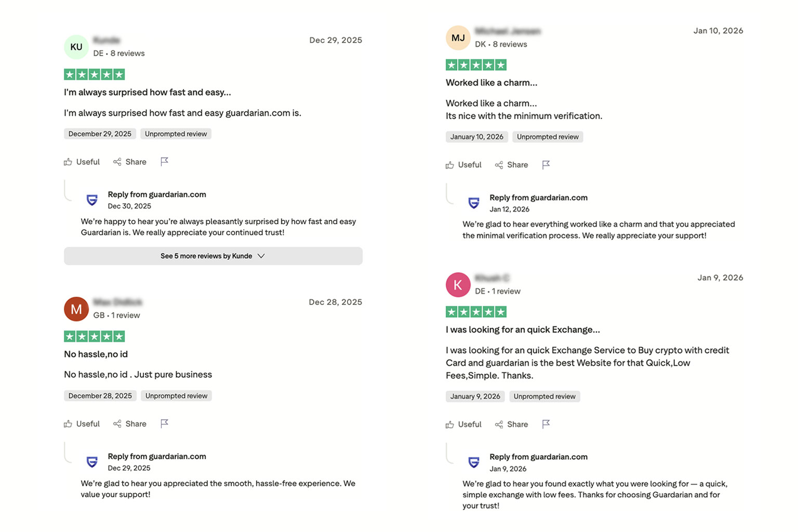This screenshot has width=798, height=532.
Task: Click the Guardarian shield logo in the Jan 9 reply
Action: (x=474, y=462)
